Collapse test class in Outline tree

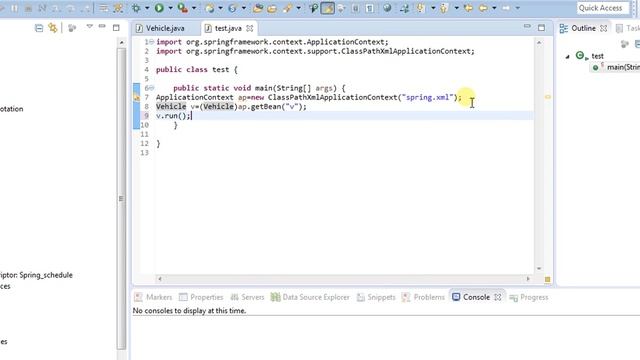[567, 56]
